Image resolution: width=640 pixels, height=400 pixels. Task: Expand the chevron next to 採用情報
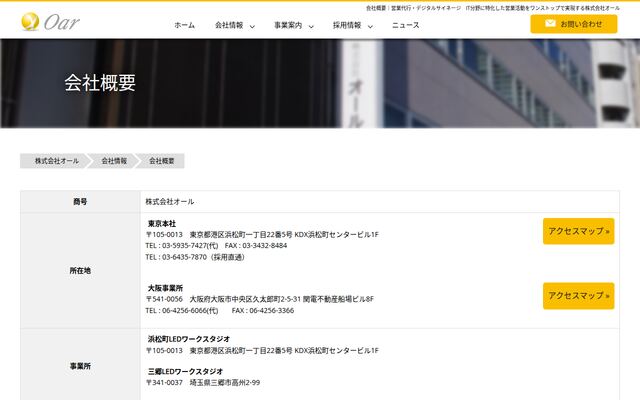tap(370, 26)
